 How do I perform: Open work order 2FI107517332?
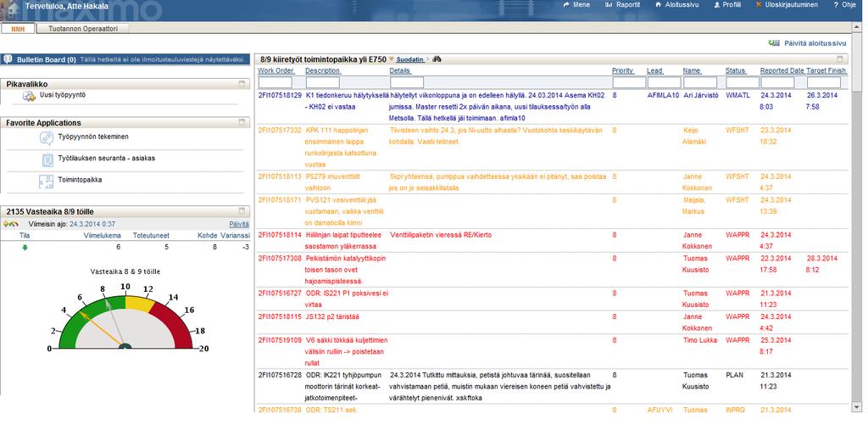[x=280, y=131]
